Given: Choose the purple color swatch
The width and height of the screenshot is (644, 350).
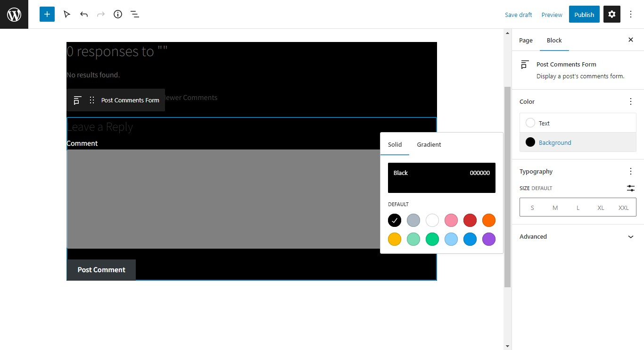Looking at the screenshot, I should (489, 239).
